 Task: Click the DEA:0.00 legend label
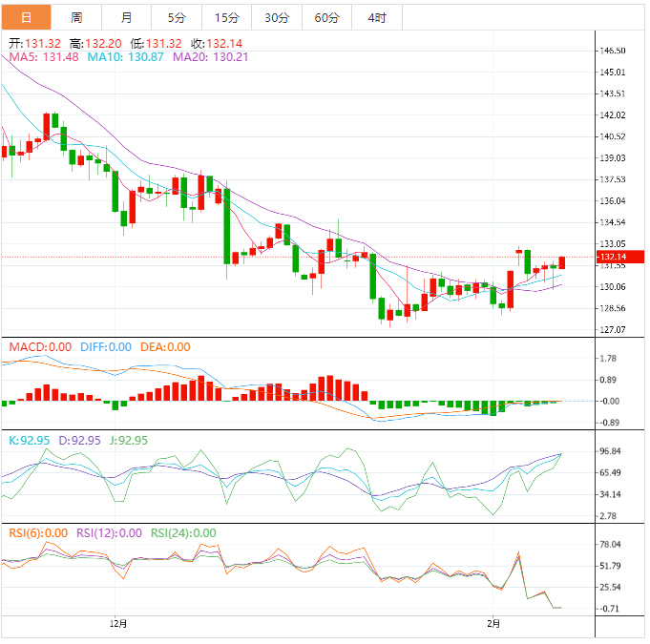[165, 347]
